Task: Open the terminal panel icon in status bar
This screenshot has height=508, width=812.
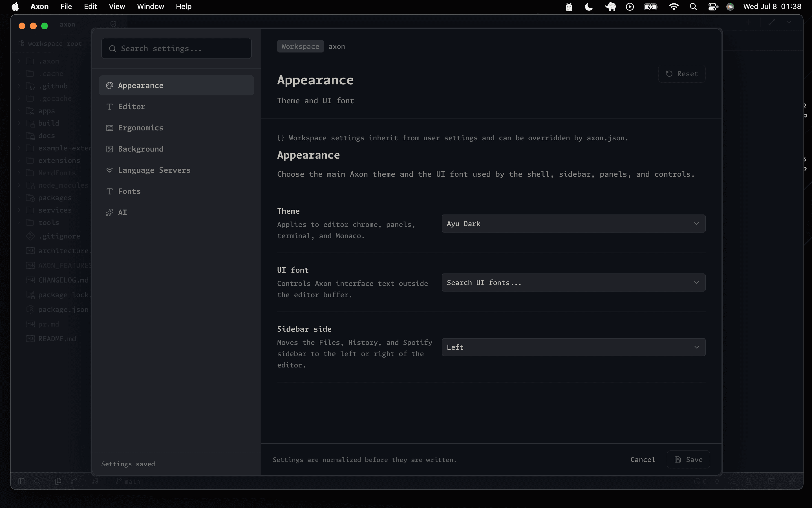Action: pos(771,481)
